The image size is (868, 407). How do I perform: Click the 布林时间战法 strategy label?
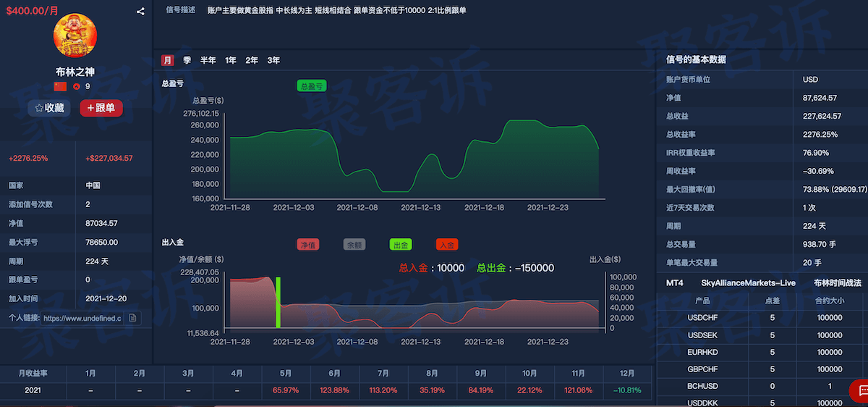838,283
